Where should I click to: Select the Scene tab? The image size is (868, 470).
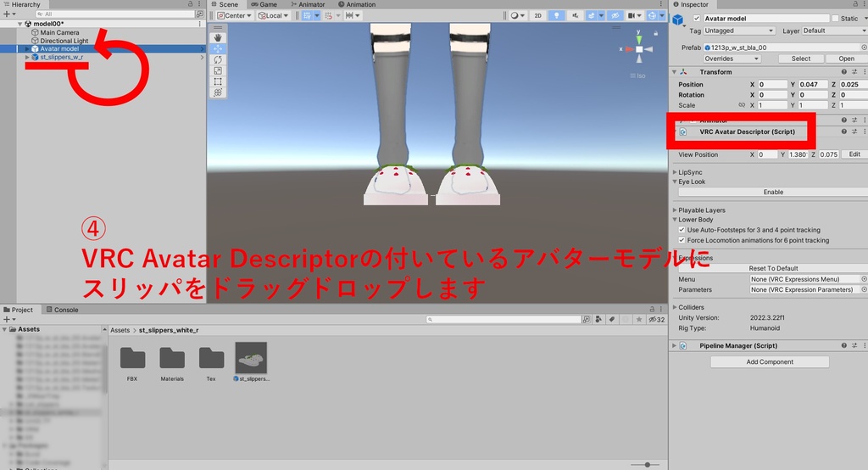click(224, 4)
